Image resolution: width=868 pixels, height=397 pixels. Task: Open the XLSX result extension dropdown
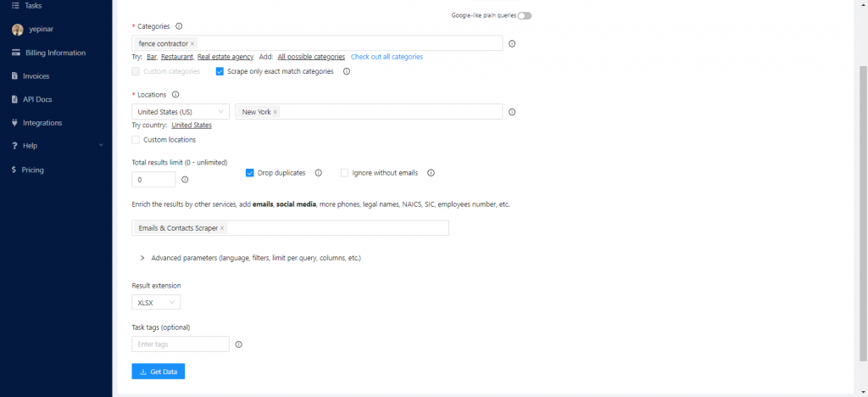coord(156,302)
